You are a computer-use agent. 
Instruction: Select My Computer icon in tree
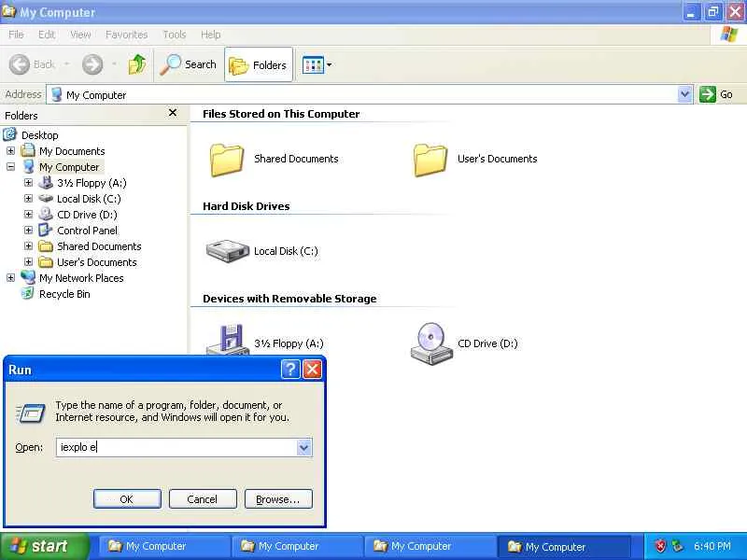[29, 167]
